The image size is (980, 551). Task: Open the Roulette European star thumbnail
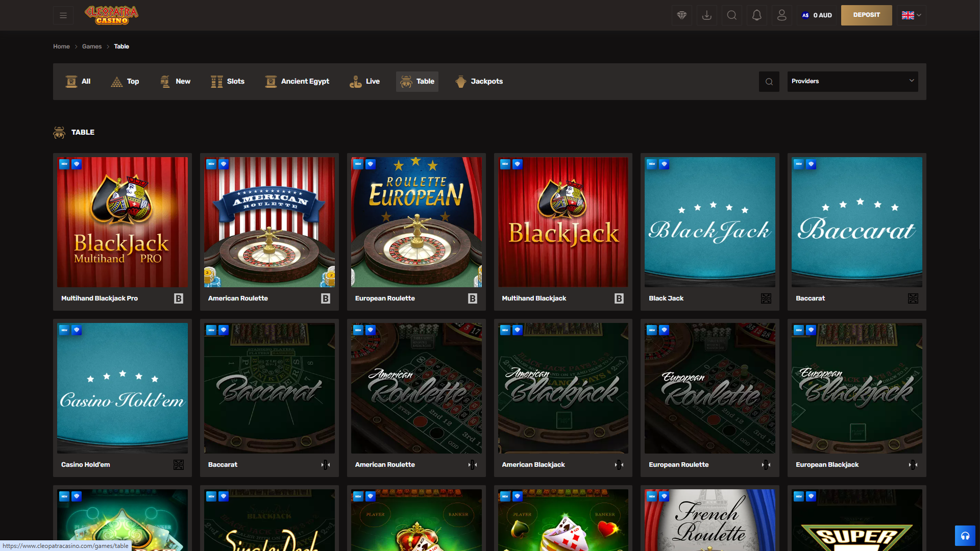point(416,222)
